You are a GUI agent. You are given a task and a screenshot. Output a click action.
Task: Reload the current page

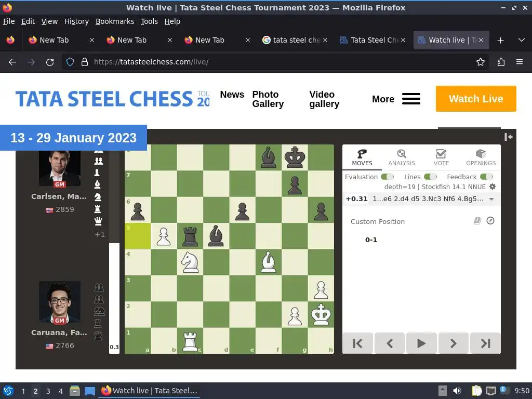tap(50, 62)
